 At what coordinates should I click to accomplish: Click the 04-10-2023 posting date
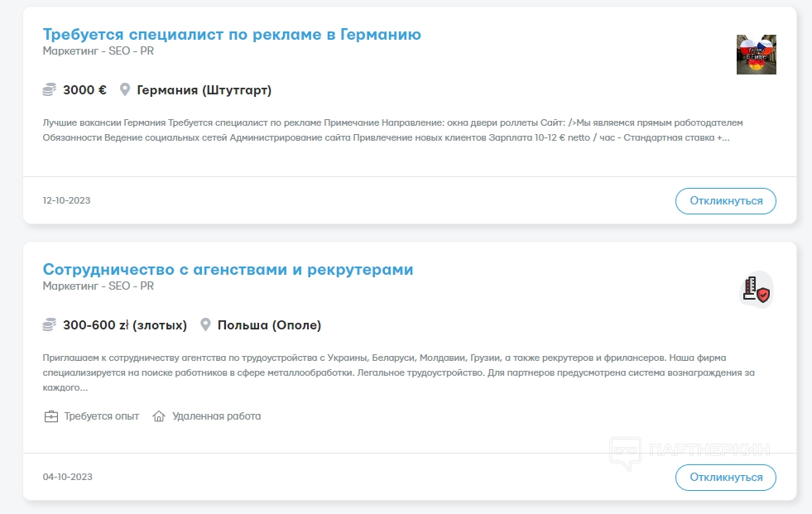coord(67,478)
